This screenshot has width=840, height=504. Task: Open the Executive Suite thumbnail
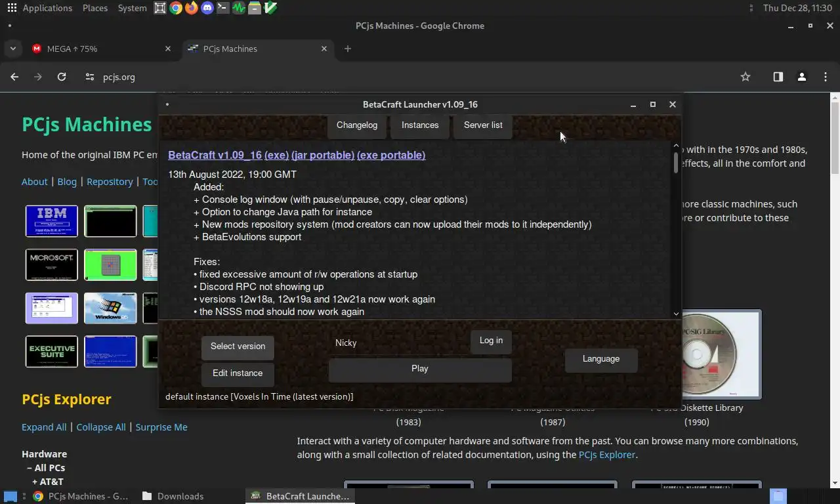coord(52,351)
